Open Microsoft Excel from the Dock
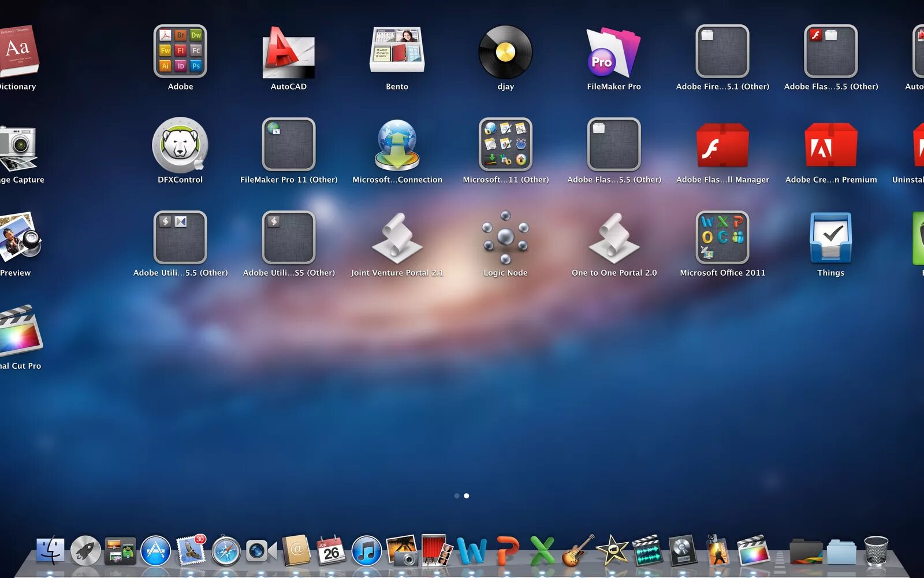The image size is (924, 578). click(x=542, y=550)
